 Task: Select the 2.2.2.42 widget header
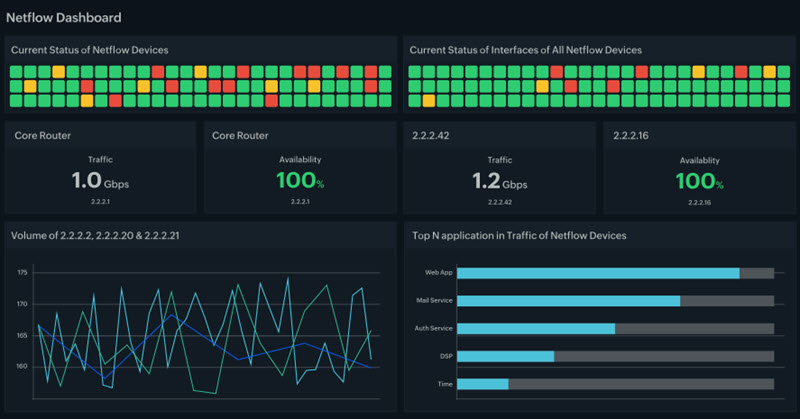click(431, 136)
